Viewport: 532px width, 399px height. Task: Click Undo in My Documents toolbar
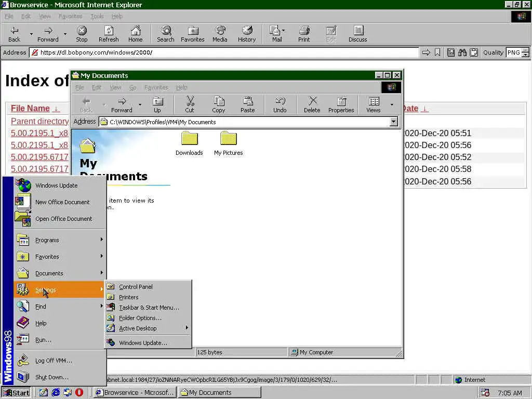pyautogui.click(x=280, y=104)
